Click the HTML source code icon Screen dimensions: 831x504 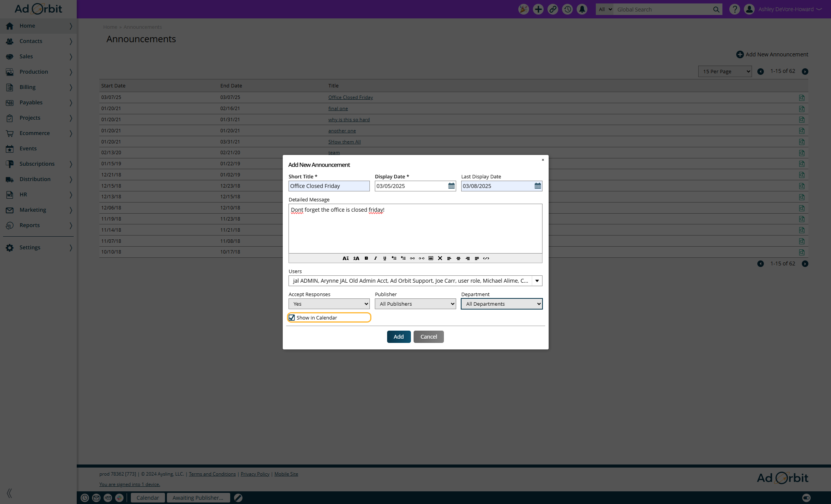486,258
